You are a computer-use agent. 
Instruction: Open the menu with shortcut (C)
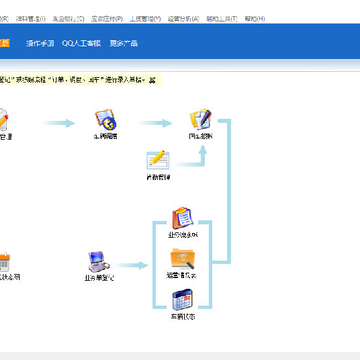pyautogui.click(x=68, y=19)
